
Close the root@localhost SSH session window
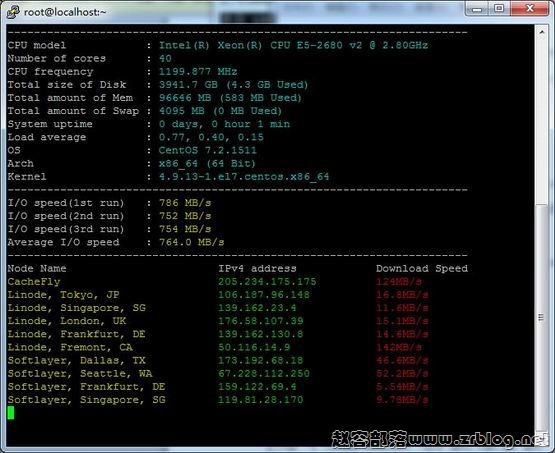[x=530, y=8]
